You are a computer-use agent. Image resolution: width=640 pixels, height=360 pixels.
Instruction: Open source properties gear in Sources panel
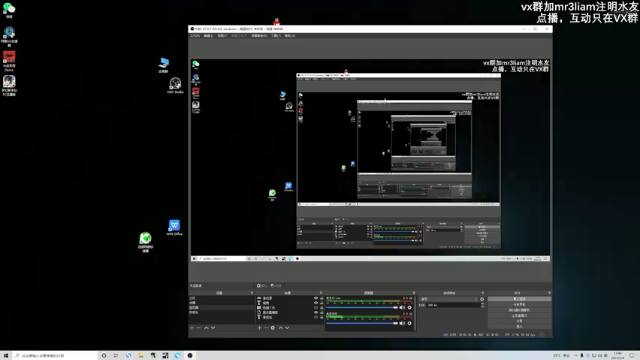click(x=273, y=328)
